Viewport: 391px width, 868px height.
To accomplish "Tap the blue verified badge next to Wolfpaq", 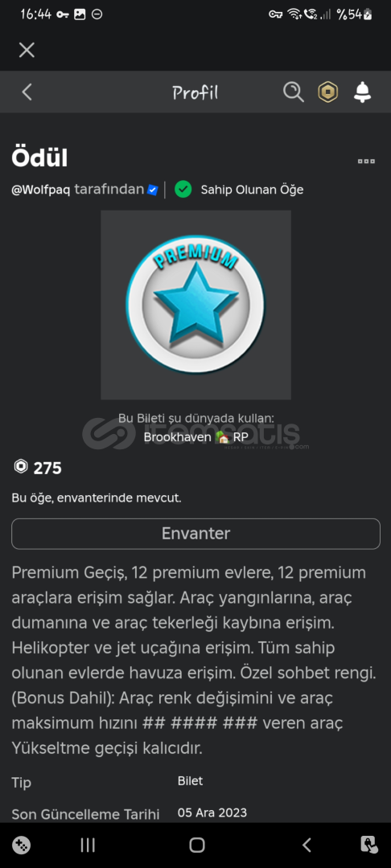I will click(153, 190).
